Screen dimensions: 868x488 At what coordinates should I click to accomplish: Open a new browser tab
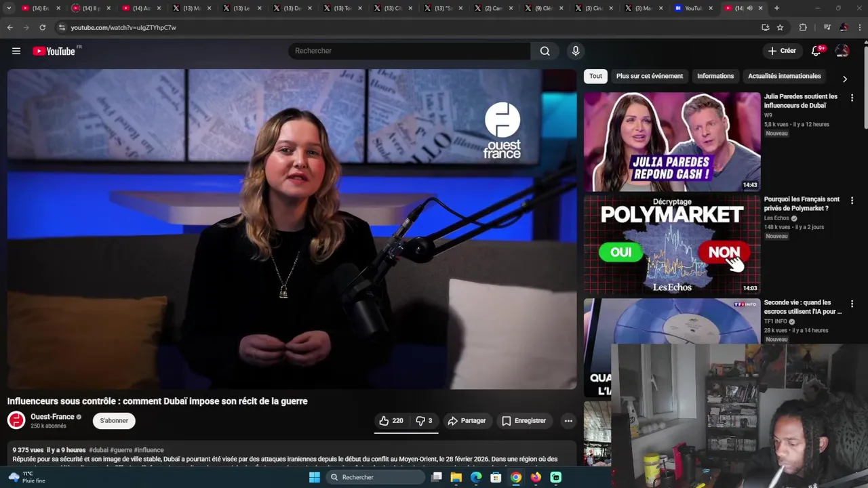point(776,8)
